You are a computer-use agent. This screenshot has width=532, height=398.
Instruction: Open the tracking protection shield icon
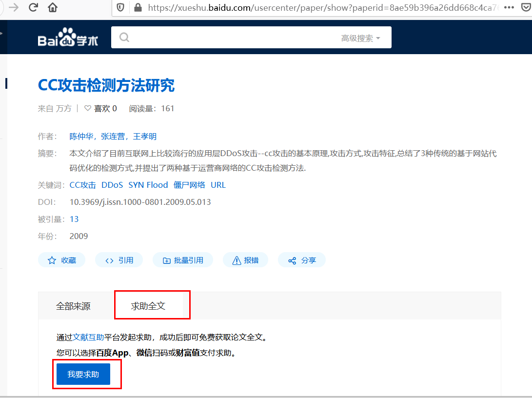click(120, 7)
